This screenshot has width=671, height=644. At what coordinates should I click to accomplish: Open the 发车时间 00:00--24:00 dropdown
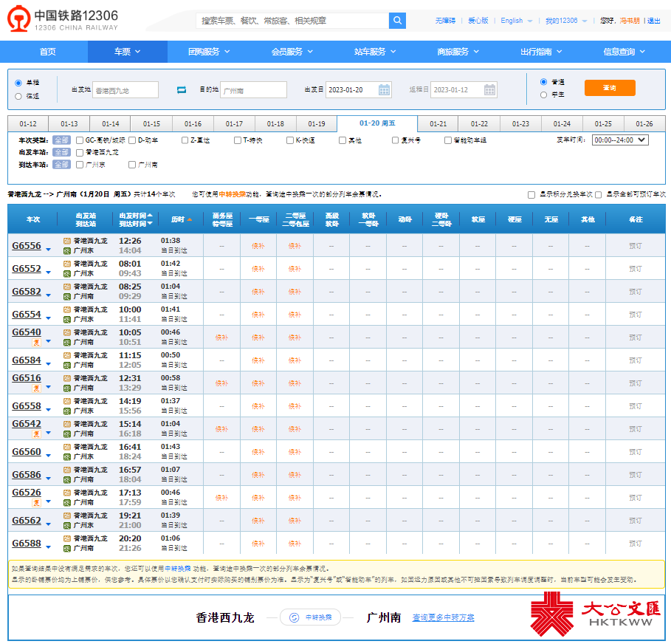coord(620,140)
